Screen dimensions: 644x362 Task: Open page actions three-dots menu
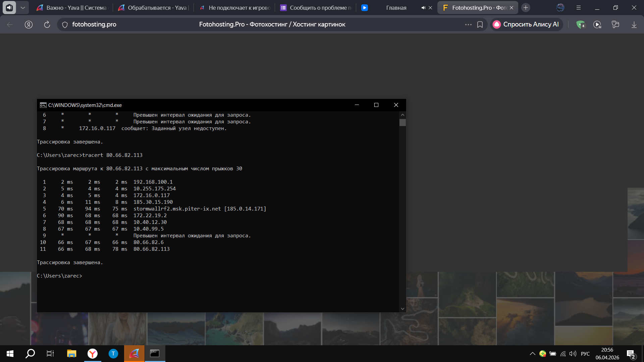click(x=468, y=24)
